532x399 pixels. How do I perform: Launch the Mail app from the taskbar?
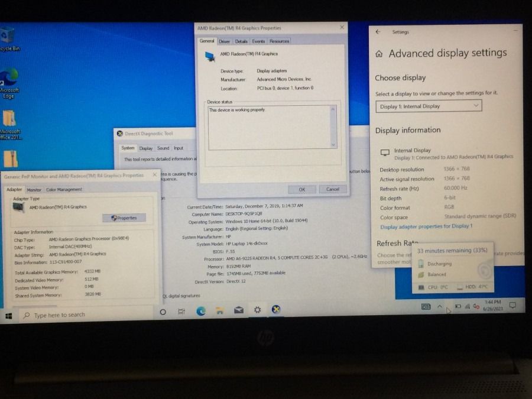239,309
